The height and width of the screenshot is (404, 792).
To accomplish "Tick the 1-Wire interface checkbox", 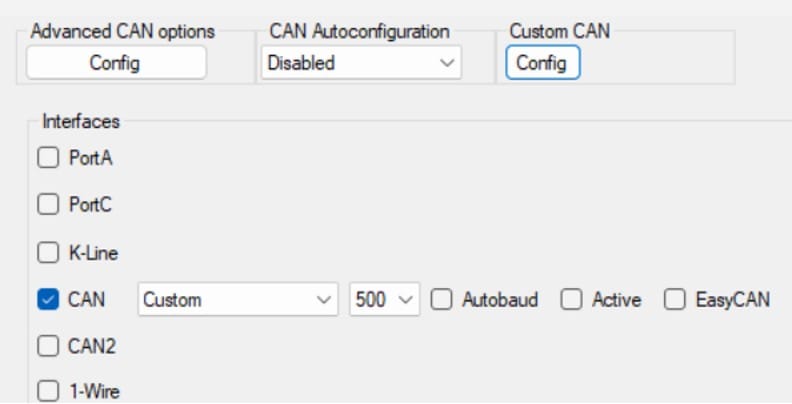I will (48, 391).
